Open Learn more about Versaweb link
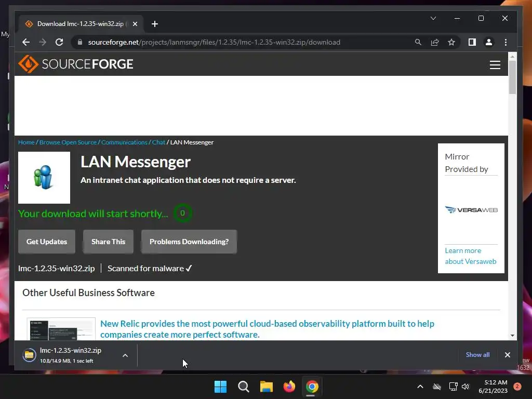This screenshot has width=532, height=399. (471, 256)
